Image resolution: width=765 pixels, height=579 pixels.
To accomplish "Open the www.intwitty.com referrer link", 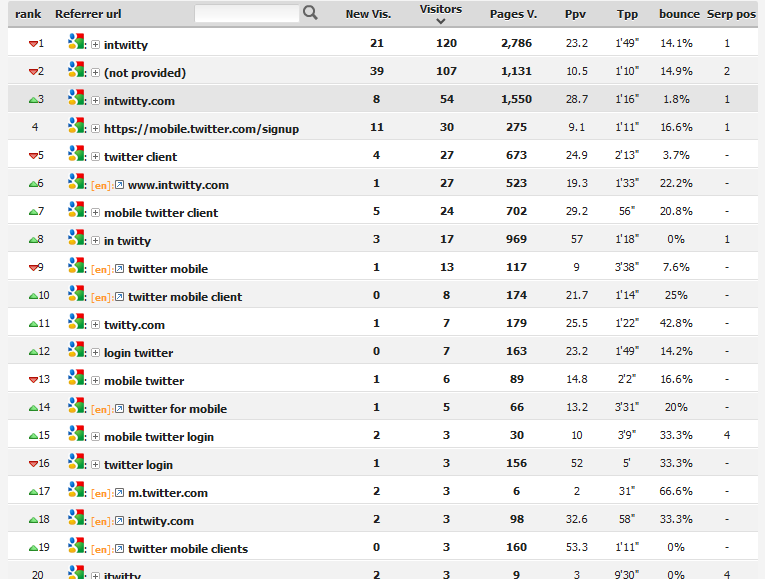I will point(178,185).
